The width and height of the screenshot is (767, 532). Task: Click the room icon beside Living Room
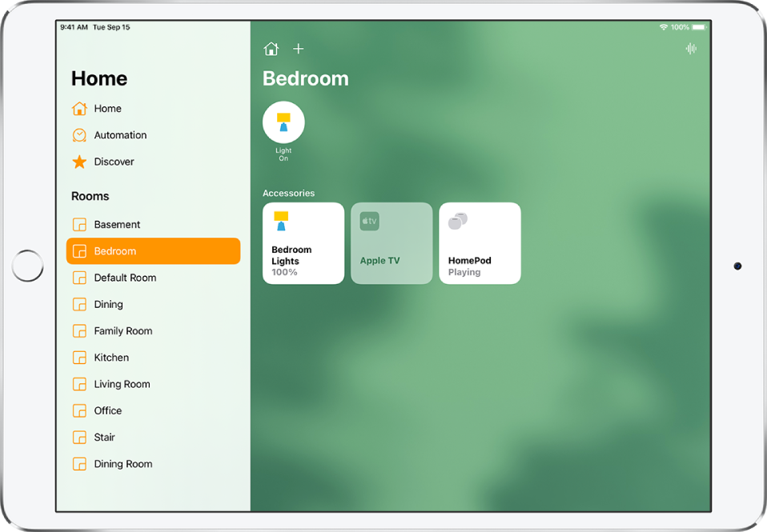79,384
